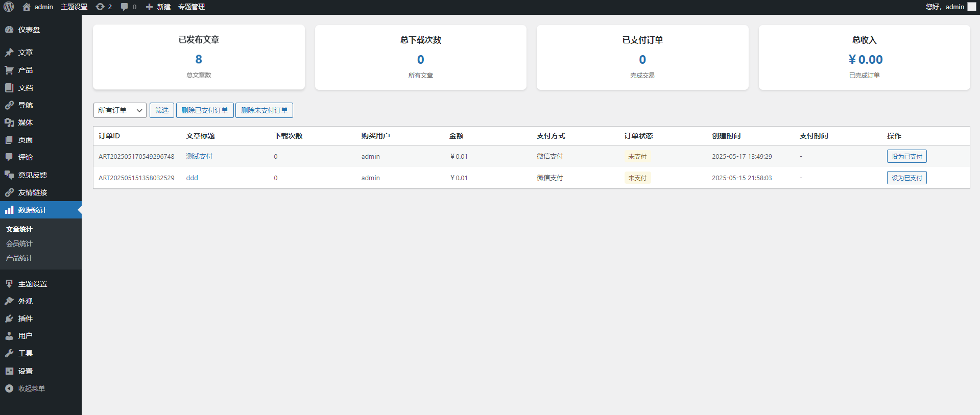The height and width of the screenshot is (415, 980).
Task: Click the 用户 person icon
Action: [9, 336]
